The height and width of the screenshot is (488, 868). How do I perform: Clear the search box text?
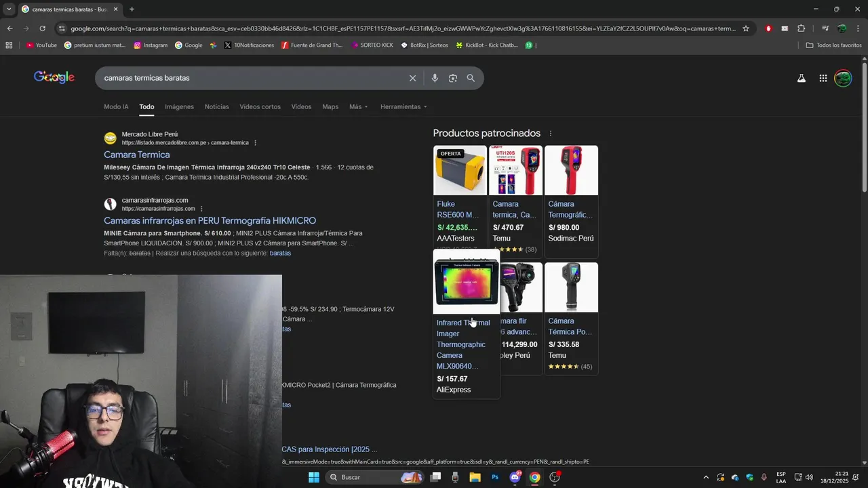[412, 78]
